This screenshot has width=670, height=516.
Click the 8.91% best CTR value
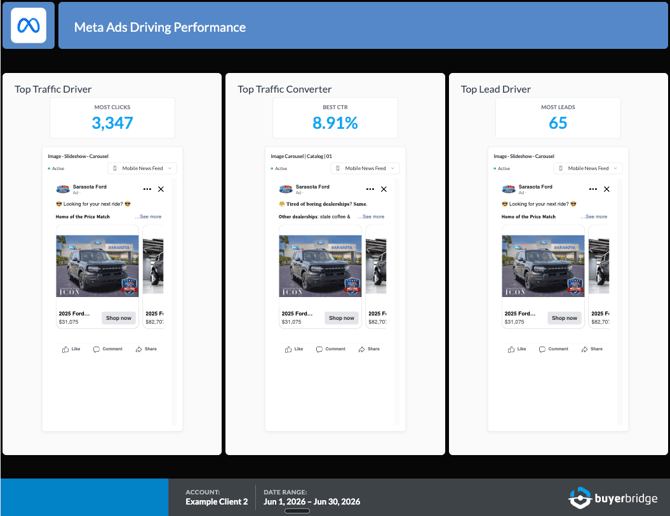[x=335, y=123]
